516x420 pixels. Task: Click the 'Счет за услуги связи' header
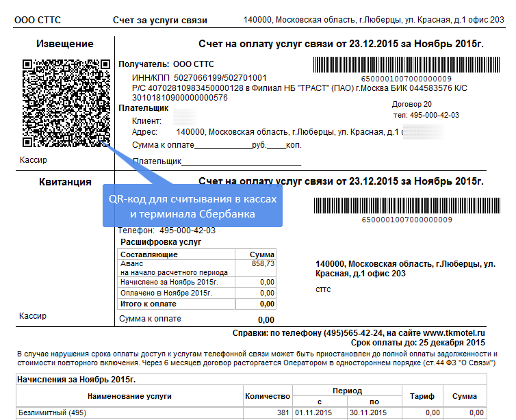pyautogui.click(x=160, y=21)
